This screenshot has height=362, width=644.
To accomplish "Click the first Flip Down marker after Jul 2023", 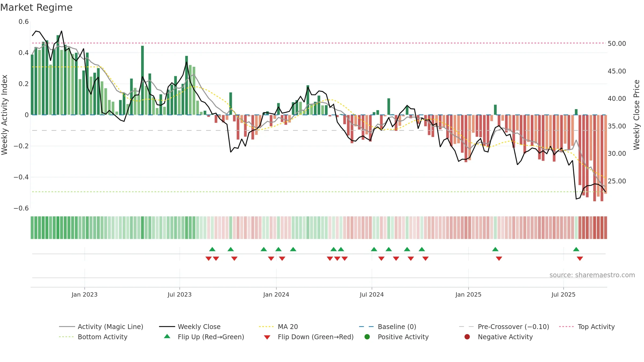I will pos(208,258).
